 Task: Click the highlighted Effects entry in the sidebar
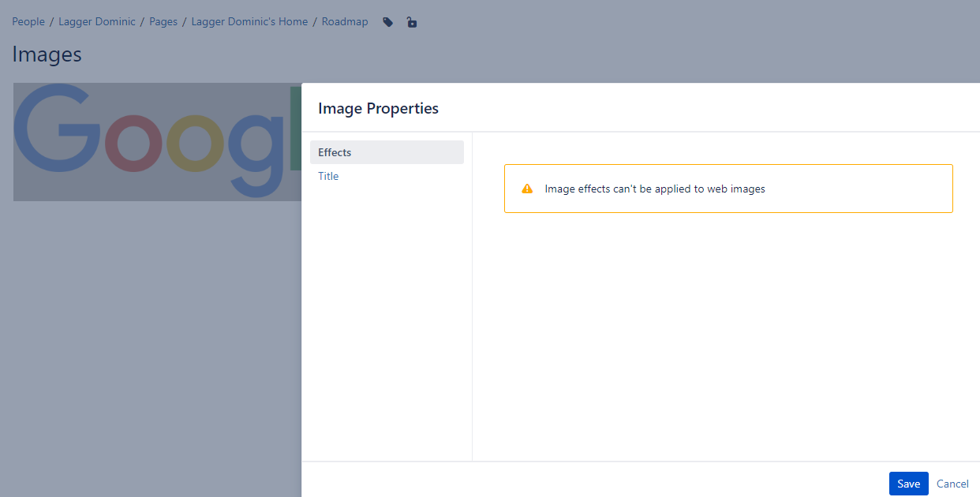[x=335, y=151]
